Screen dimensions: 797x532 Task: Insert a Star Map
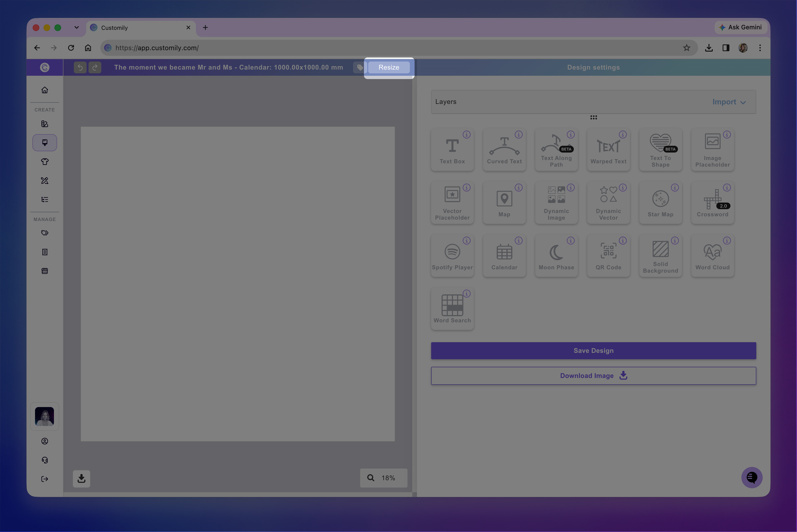[660, 203]
